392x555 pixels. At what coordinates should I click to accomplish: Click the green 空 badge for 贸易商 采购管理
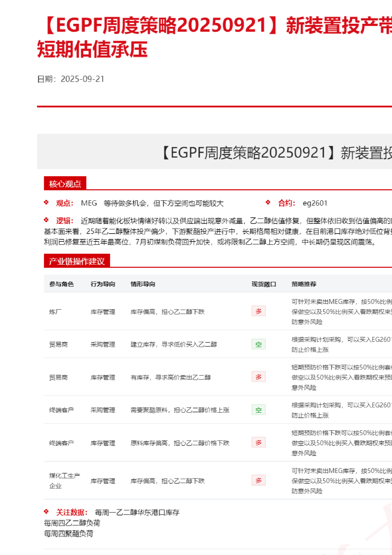click(x=258, y=344)
